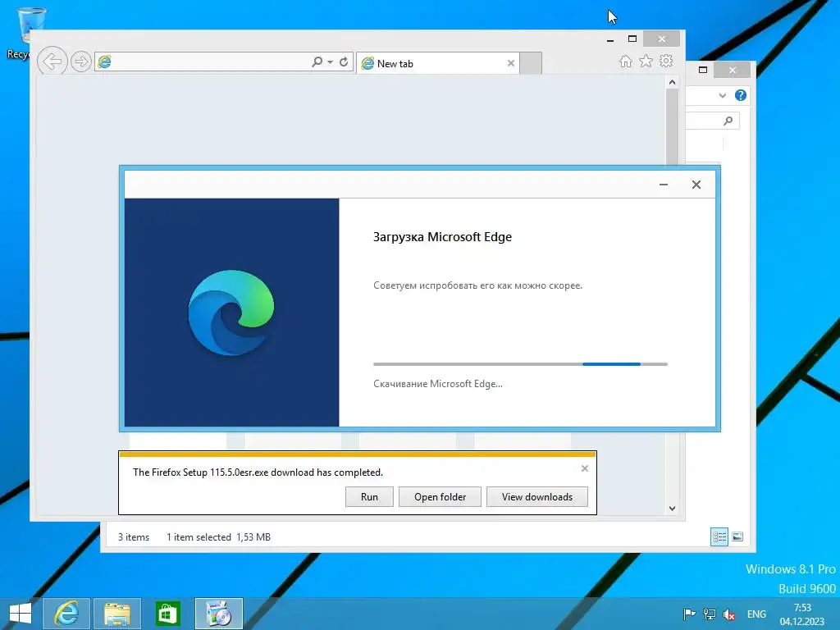
Task: Close the Microsoft Edge download dialog
Action: [696, 185]
